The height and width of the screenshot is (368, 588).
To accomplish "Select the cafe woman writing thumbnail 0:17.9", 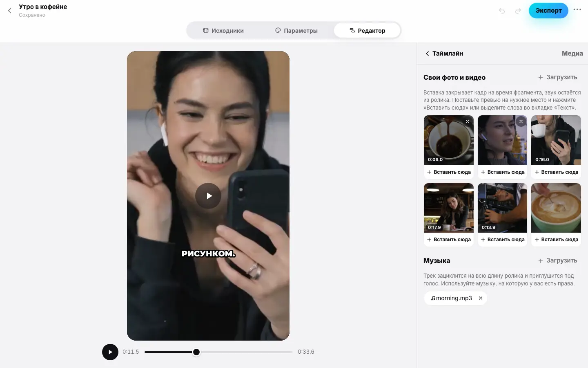I will [x=449, y=208].
